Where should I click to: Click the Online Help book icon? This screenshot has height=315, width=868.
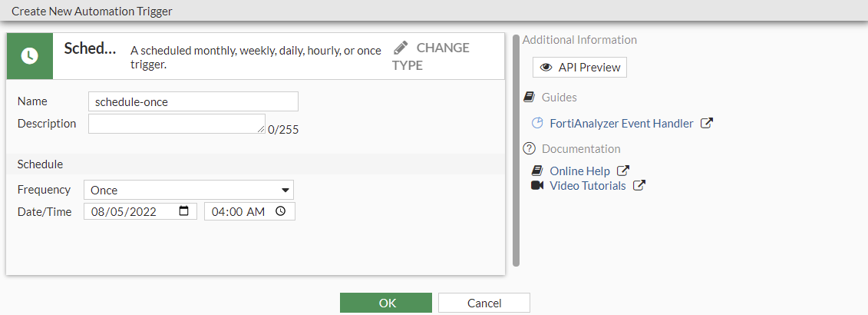coord(537,171)
